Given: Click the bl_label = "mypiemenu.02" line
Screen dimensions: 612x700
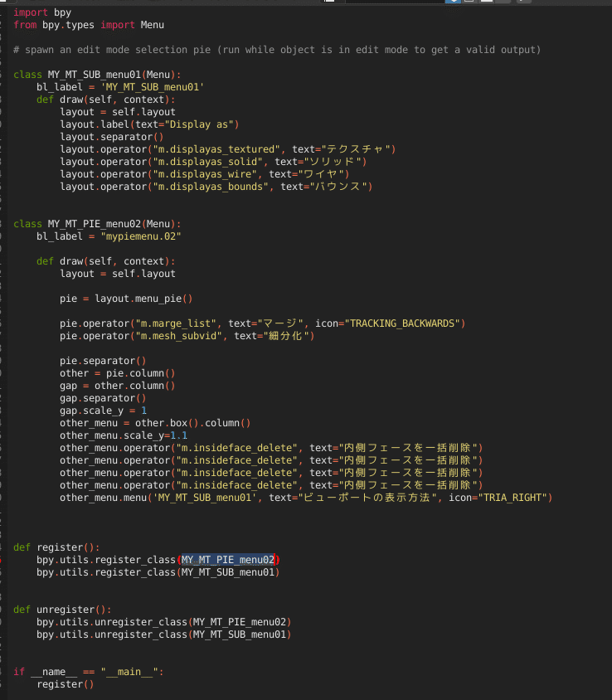Looking at the screenshot, I should tap(109, 236).
